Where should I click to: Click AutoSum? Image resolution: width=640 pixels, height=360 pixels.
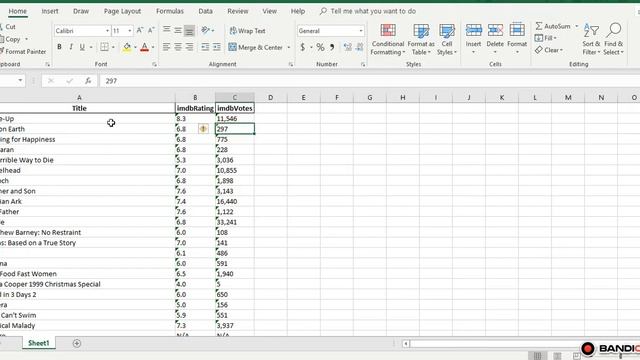tap(553, 26)
